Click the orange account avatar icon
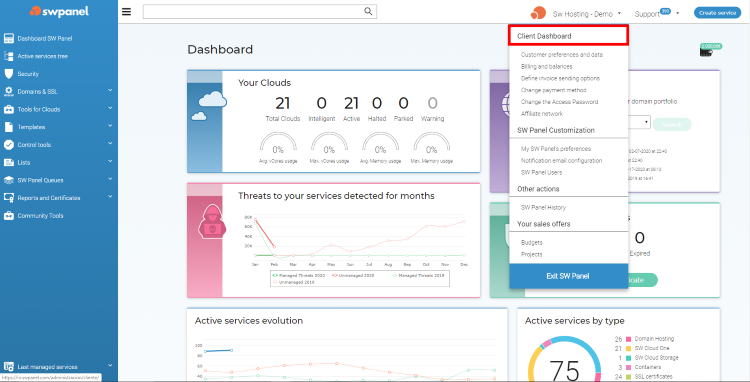This screenshot has height=382, width=750. [x=538, y=13]
